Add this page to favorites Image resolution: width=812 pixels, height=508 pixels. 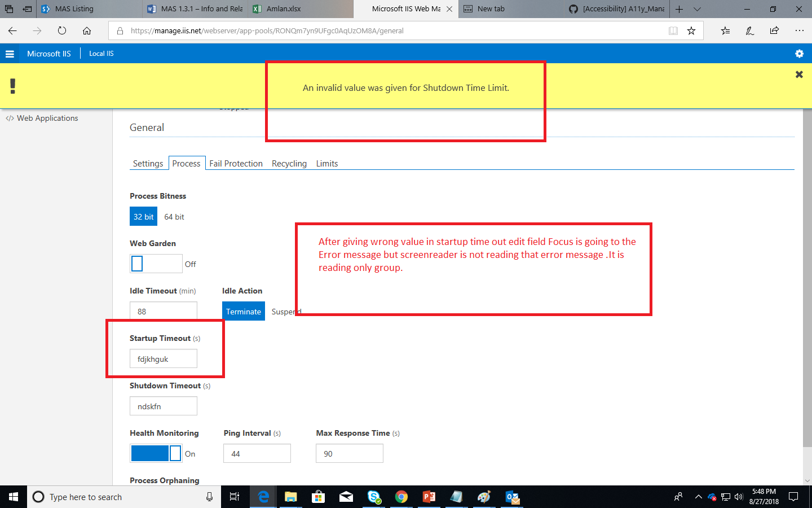pos(691,30)
